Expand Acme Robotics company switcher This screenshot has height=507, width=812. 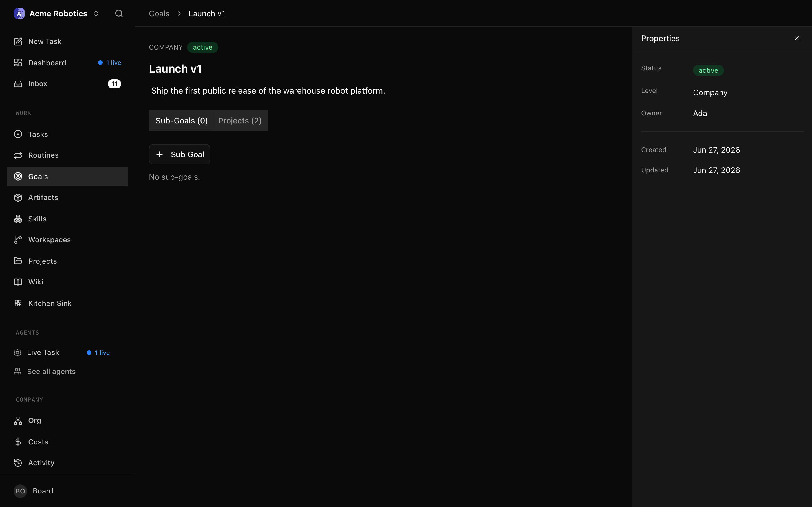(x=56, y=14)
